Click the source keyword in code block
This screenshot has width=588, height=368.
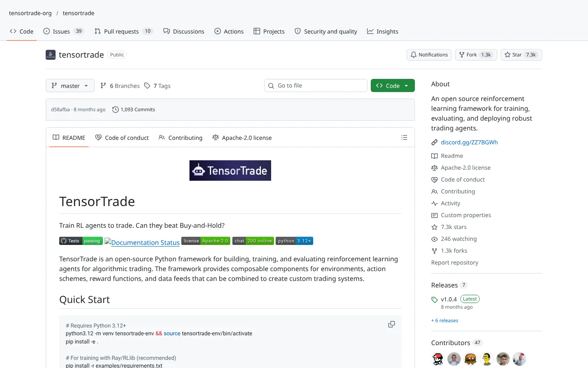click(172, 334)
